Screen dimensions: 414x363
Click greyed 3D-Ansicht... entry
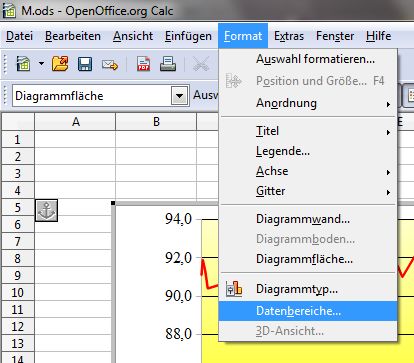(x=308, y=331)
